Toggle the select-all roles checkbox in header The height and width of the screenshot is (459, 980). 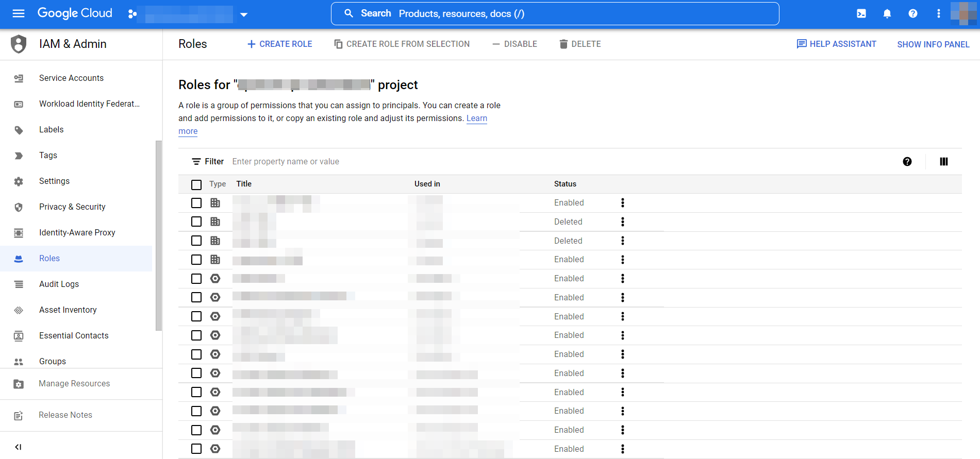click(x=196, y=184)
